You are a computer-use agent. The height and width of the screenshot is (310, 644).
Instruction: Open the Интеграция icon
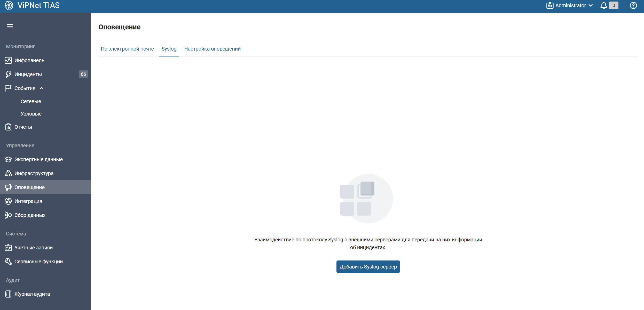[x=8, y=201]
